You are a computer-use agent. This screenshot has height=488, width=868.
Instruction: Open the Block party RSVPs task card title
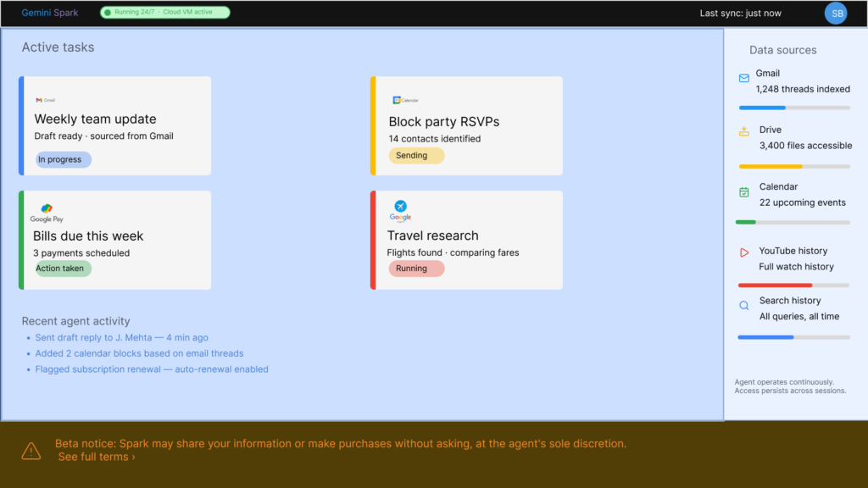click(444, 122)
